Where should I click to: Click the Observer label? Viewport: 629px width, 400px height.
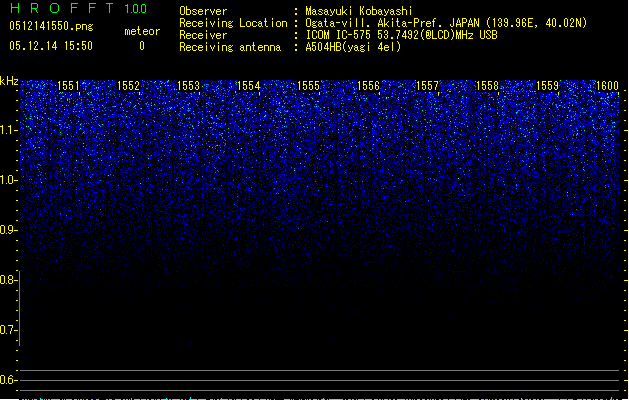pos(203,11)
